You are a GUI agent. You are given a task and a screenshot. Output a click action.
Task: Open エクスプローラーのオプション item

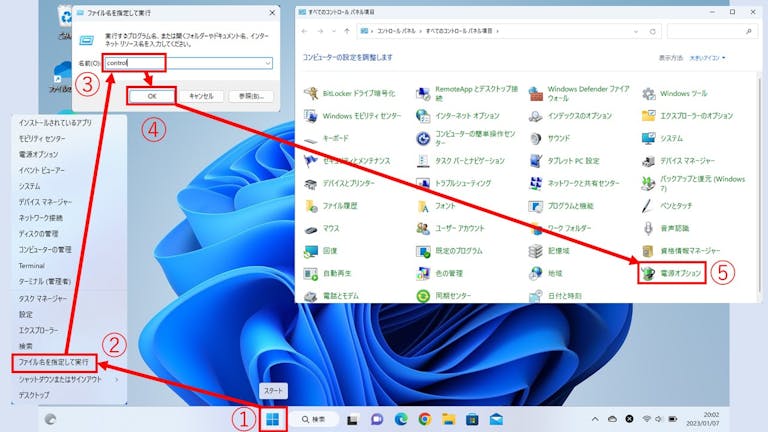pyautogui.click(x=687, y=116)
